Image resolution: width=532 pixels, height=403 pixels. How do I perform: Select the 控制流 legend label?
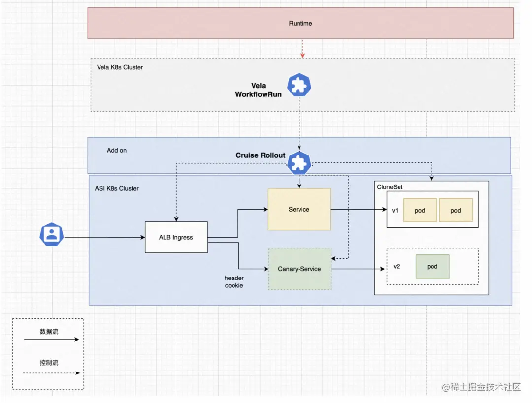coord(49,363)
